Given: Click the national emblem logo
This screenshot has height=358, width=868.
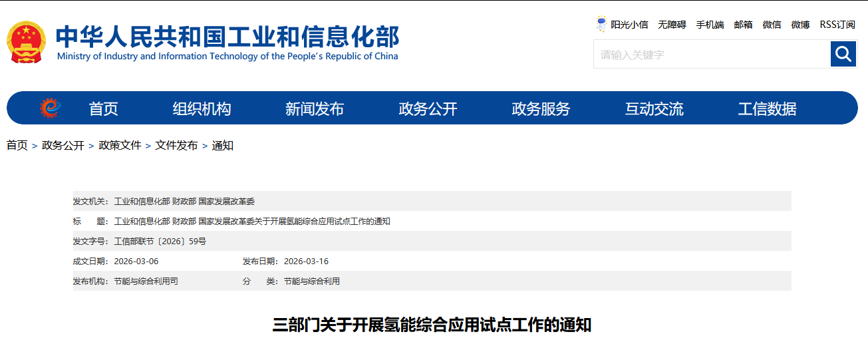Looking at the screenshot, I should click(27, 42).
